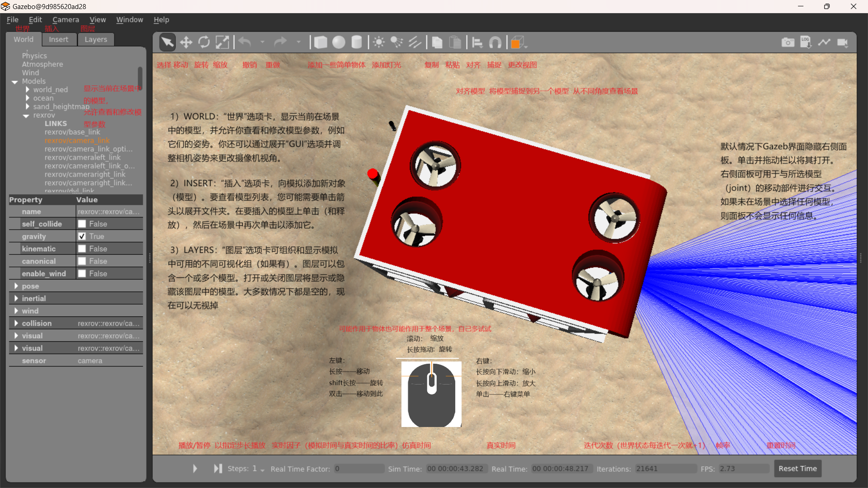Enable the kinematic checkbox
Screen dimensions: 868x488
(82, 249)
